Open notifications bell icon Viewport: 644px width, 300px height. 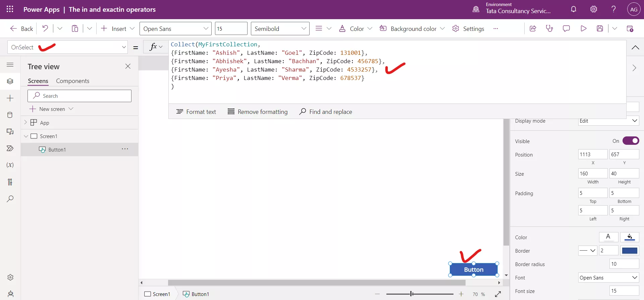[574, 9]
